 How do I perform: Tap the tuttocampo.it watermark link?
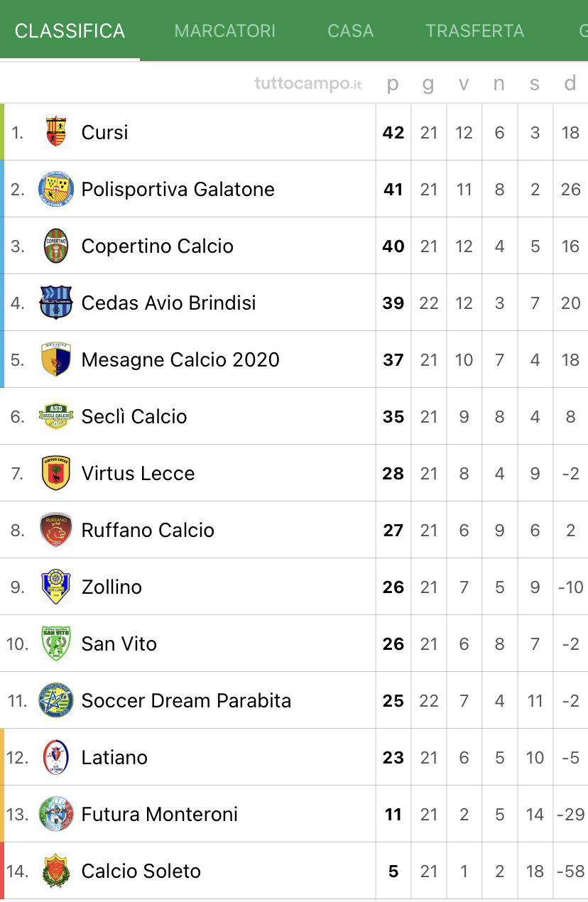(x=308, y=84)
